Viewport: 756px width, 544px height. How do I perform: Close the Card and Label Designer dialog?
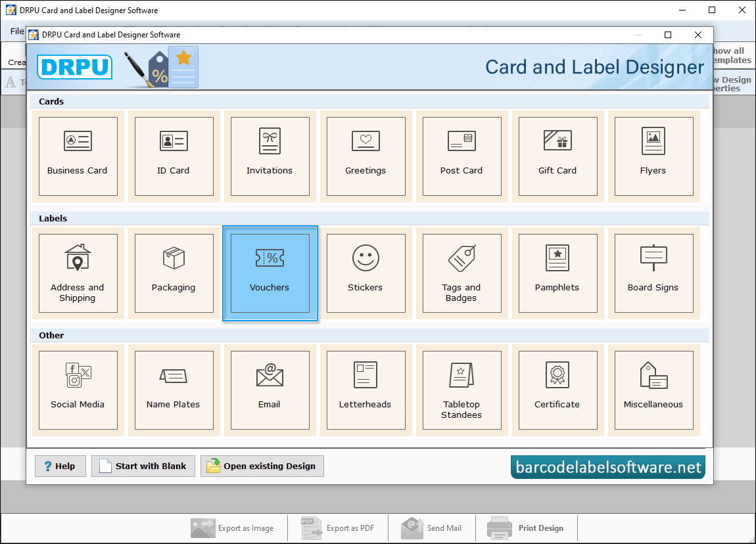(697, 35)
